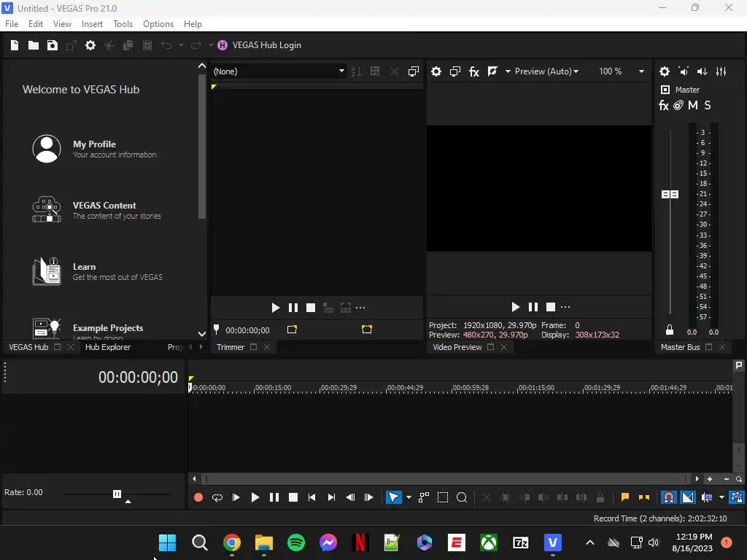Open Google Chrome from the taskbar

tap(231, 542)
